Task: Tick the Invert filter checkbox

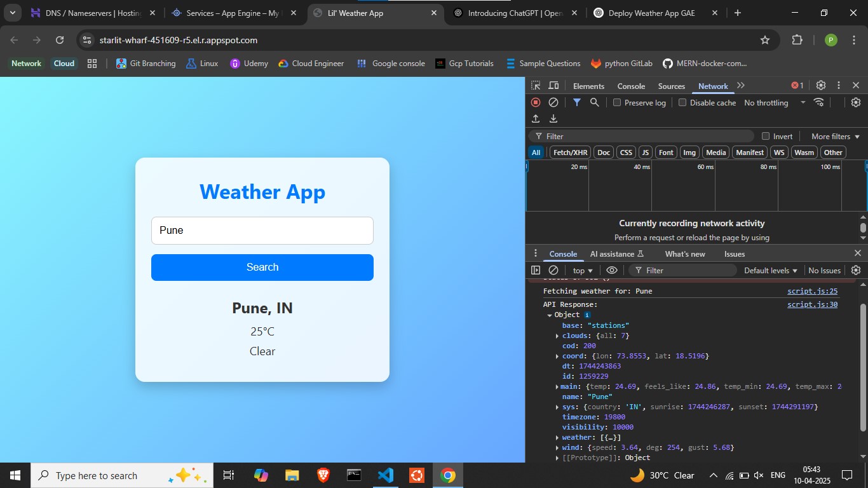Action: 766,136
